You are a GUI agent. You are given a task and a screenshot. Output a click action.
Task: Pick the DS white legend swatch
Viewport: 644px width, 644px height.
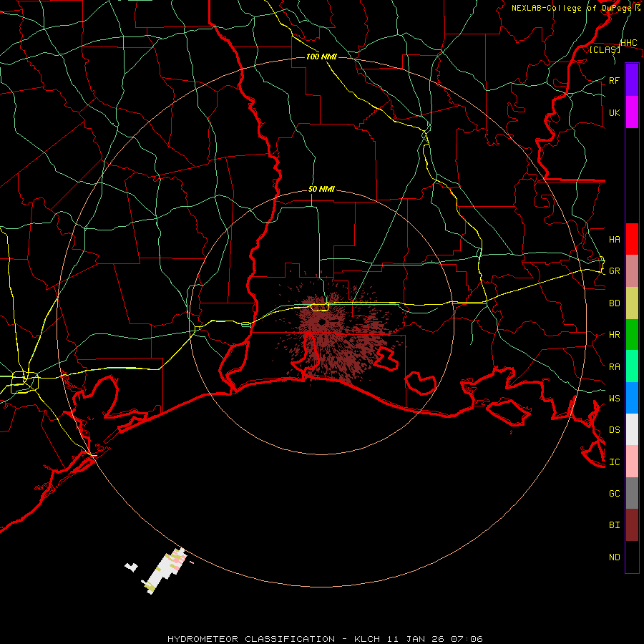(x=632, y=429)
